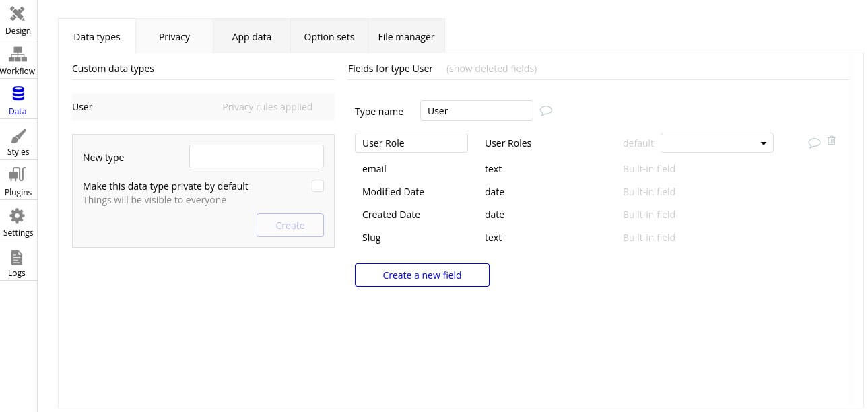Open the Design section icon

coord(18,14)
